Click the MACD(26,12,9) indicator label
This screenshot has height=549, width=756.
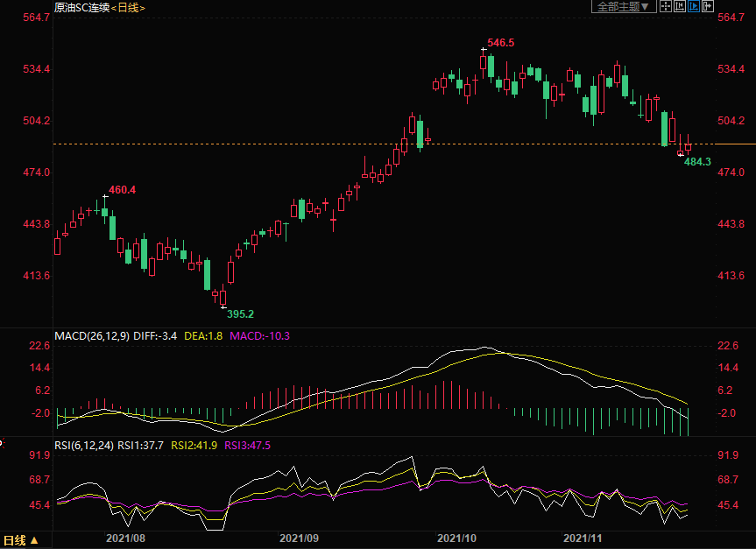[92, 335]
